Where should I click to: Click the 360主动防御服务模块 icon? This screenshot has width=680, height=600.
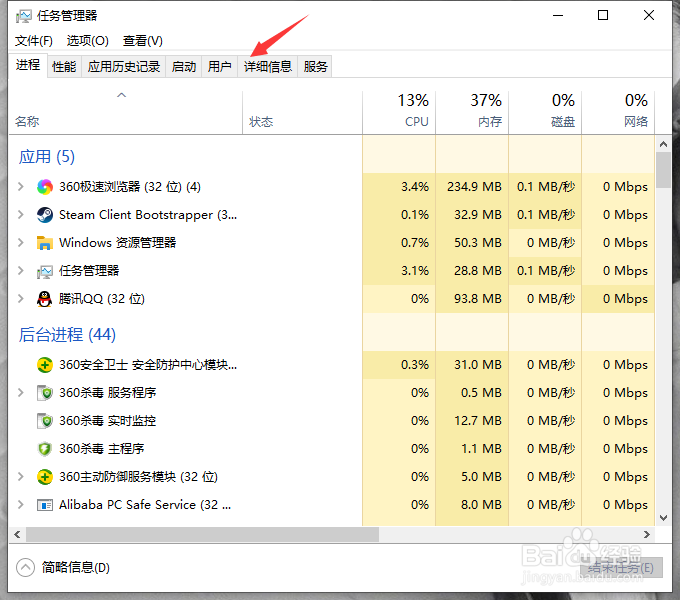pyautogui.click(x=45, y=477)
